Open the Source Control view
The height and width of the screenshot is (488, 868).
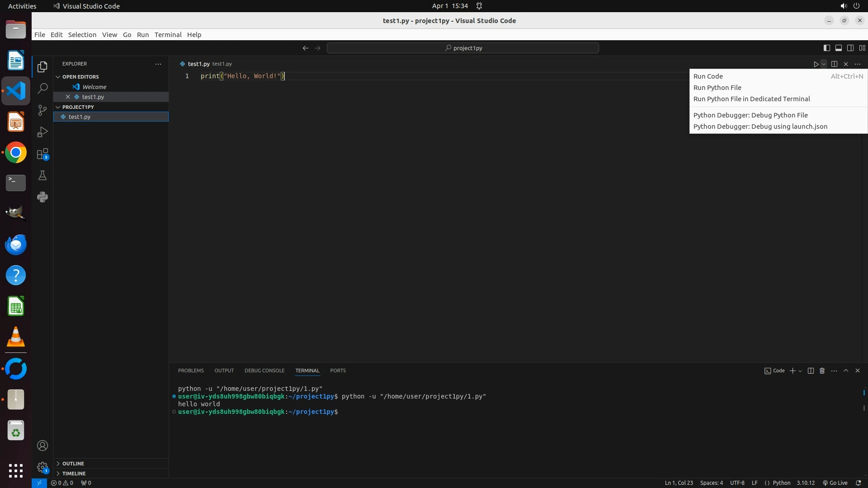tap(42, 110)
